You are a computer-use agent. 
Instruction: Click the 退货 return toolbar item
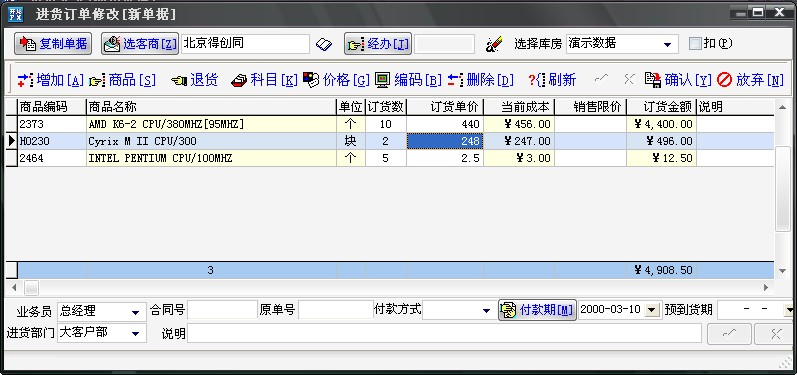click(195, 80)
